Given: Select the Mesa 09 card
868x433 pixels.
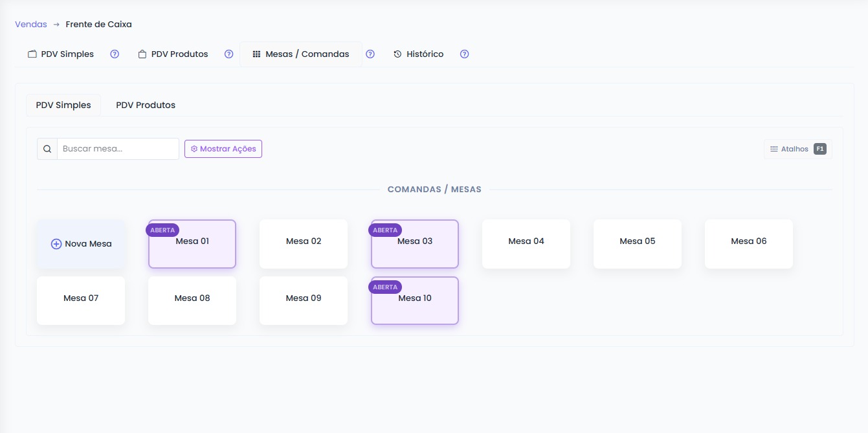Looking at the screenshot, I should coord(304,301).
